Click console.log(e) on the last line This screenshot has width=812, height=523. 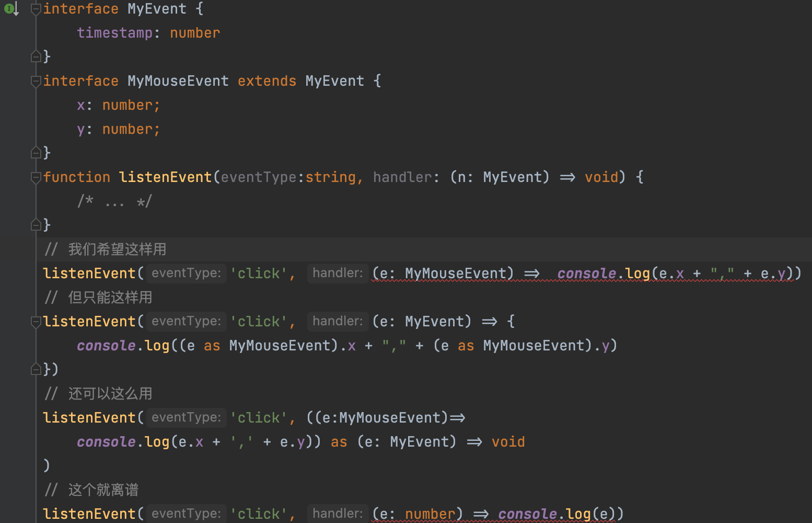(x=556, y=514)
